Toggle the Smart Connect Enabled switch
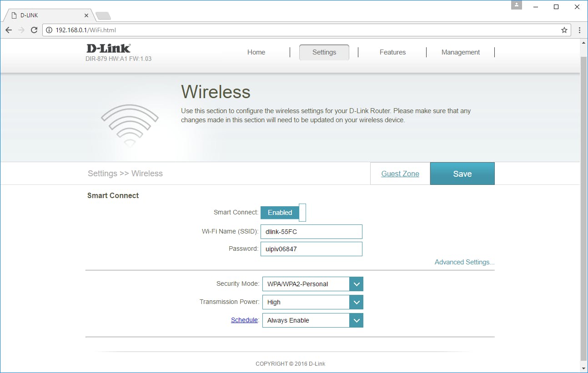This screenshot has width=588, height=373. pyautogui.click(x=283, y=213)
